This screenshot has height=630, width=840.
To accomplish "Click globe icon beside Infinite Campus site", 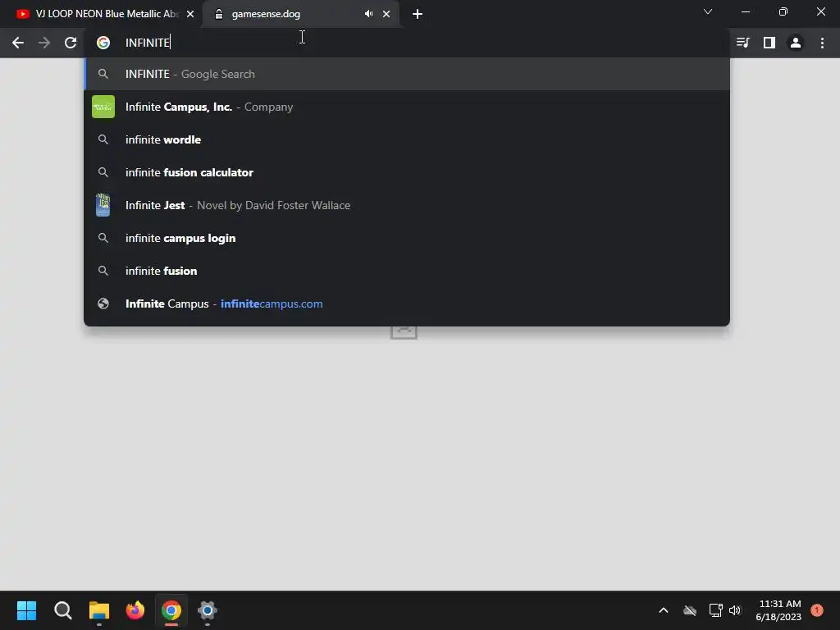I will pos(103,304).
